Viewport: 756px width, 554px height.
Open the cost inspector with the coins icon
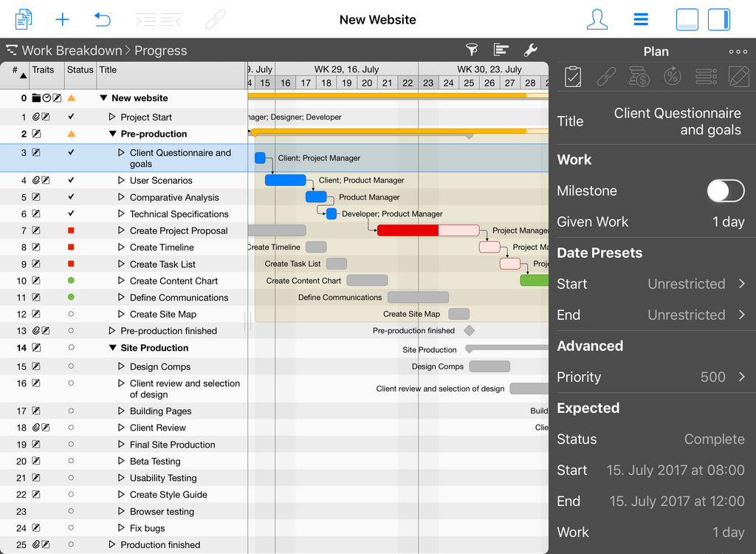pos(639,76)
